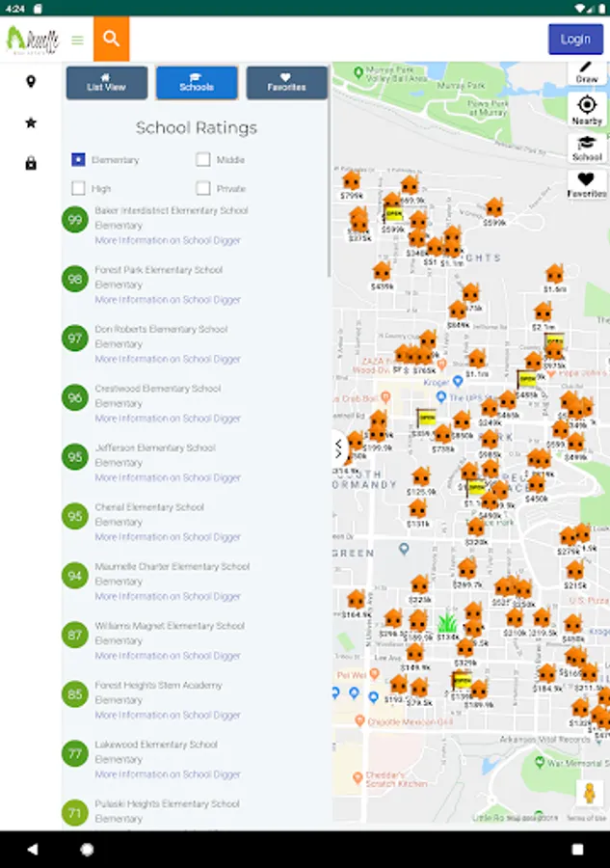Viewport: 610px width, 868px height.
Task: Select 'Forest Heights Stem Academy' name
Action: [x=158, y=686]
